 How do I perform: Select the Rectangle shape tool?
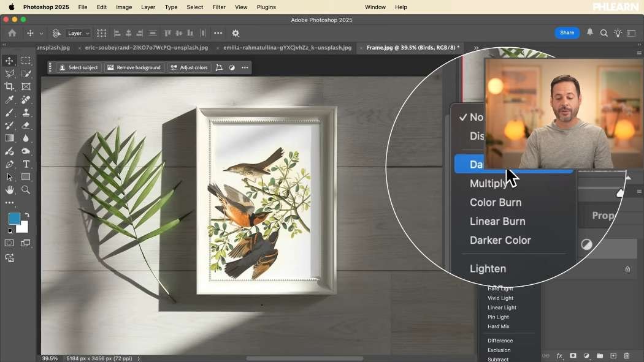tap(26, 177)
